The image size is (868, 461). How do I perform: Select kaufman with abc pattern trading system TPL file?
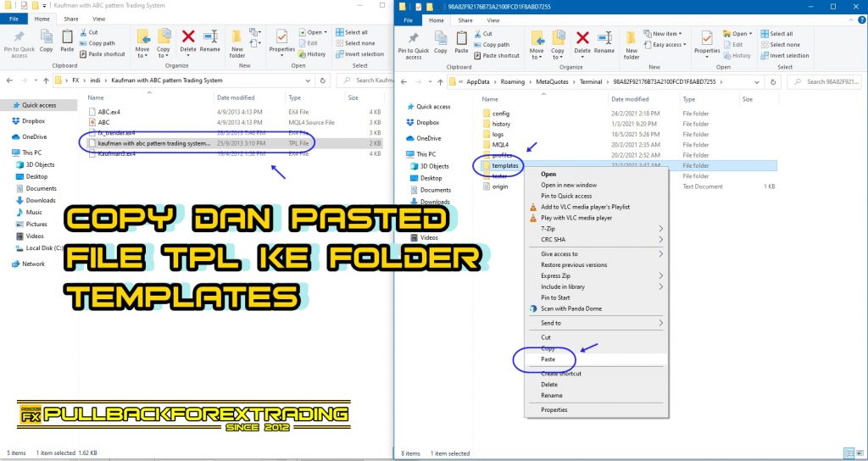(236, 143)
